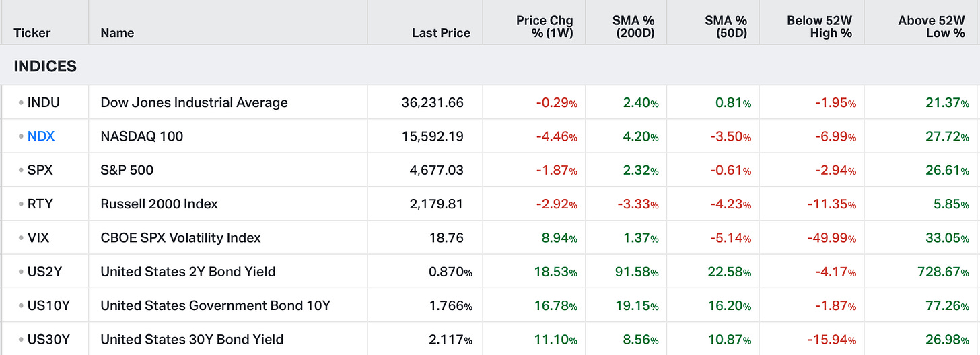The image size is (980, 355).
Task: Click the VIX weekly change 8.94%
Action: 559,238
